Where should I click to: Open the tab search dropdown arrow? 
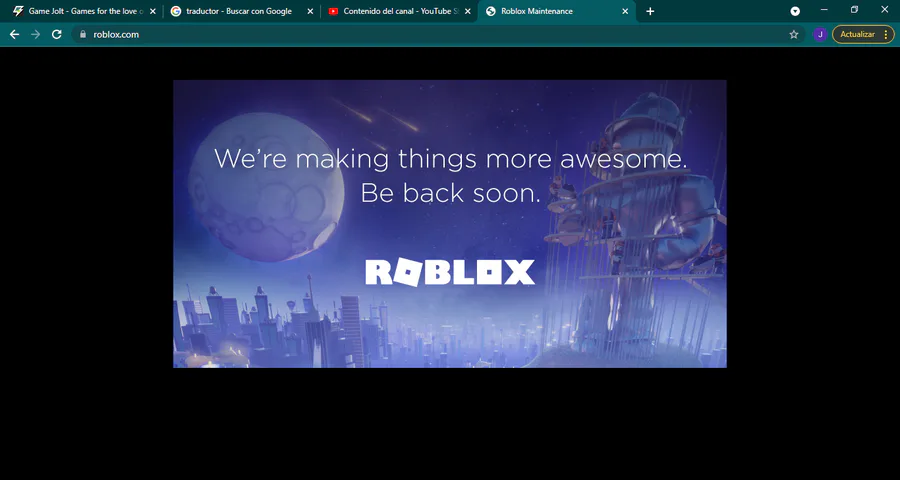click(x=795, y=11)
